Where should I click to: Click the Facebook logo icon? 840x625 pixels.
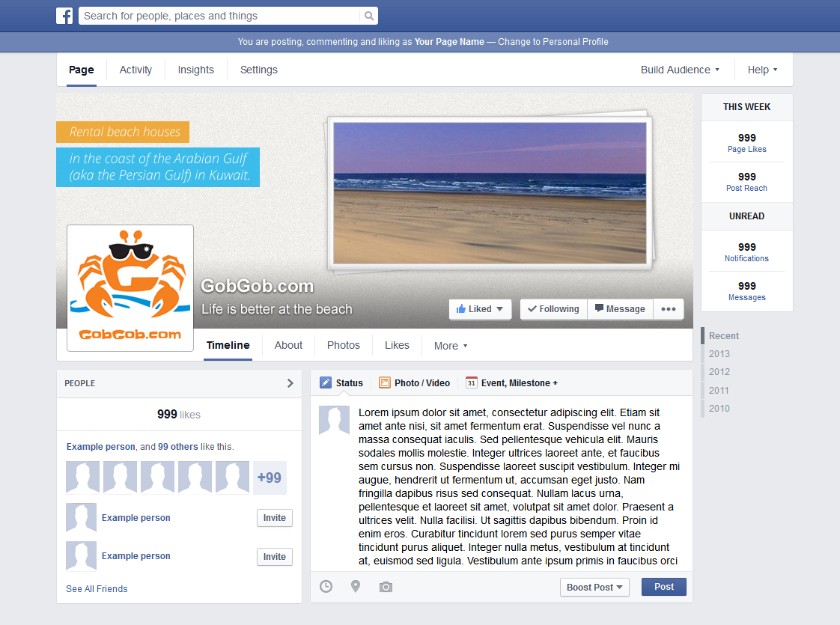(x=64, y=16)
